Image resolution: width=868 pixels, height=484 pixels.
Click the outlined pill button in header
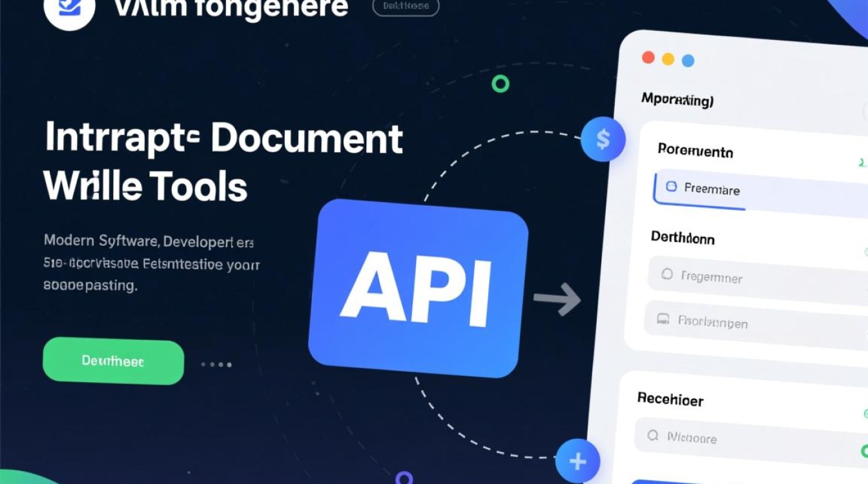(x=406, y=6)
